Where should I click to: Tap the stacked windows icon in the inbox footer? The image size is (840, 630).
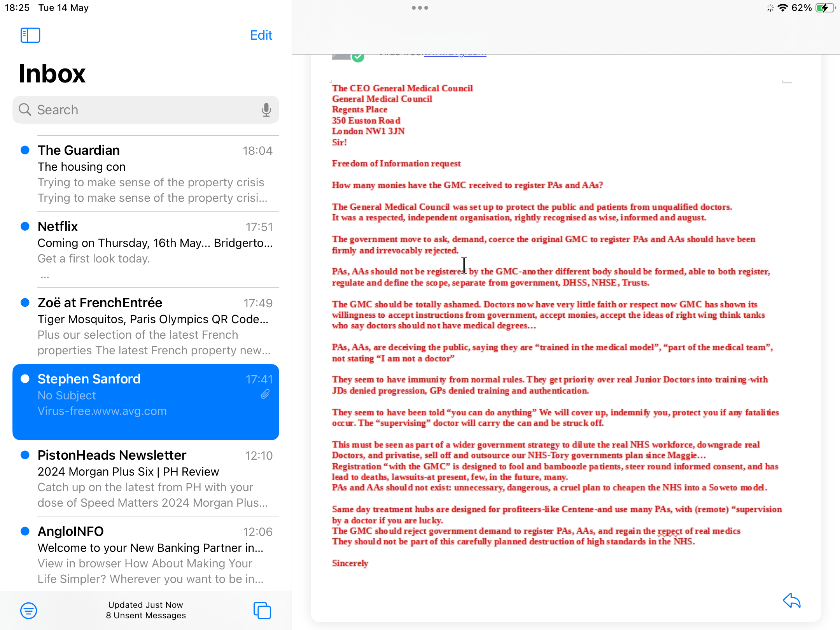click(x=262, y=610)
